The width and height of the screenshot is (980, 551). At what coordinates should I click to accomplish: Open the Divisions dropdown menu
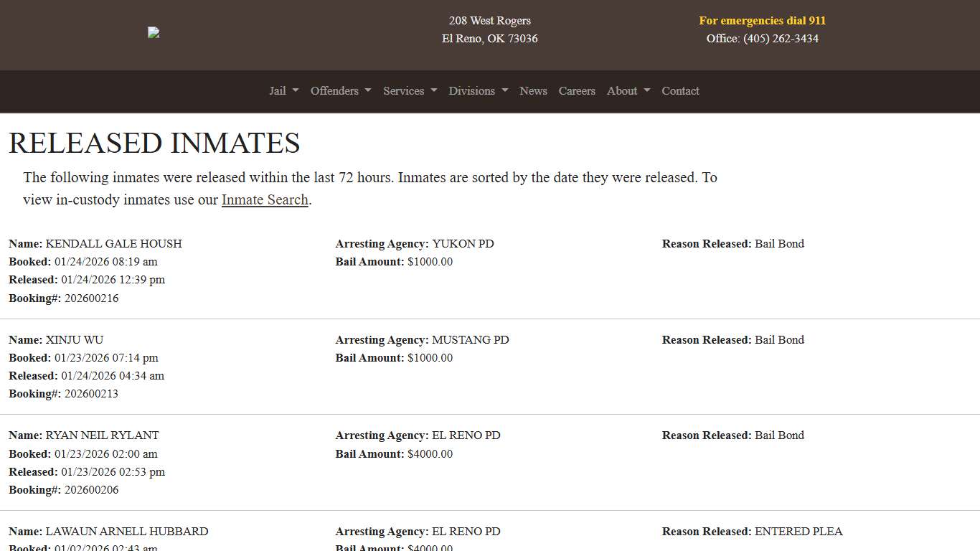tap(478, 91)
